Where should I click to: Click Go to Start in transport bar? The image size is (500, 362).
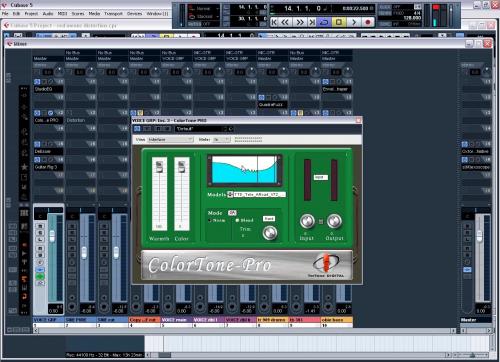pos(274,22)
